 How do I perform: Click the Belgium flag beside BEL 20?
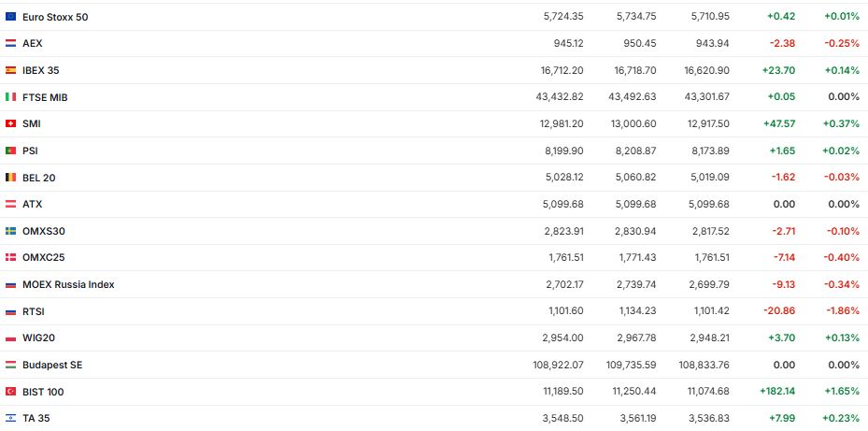[10, 178]
